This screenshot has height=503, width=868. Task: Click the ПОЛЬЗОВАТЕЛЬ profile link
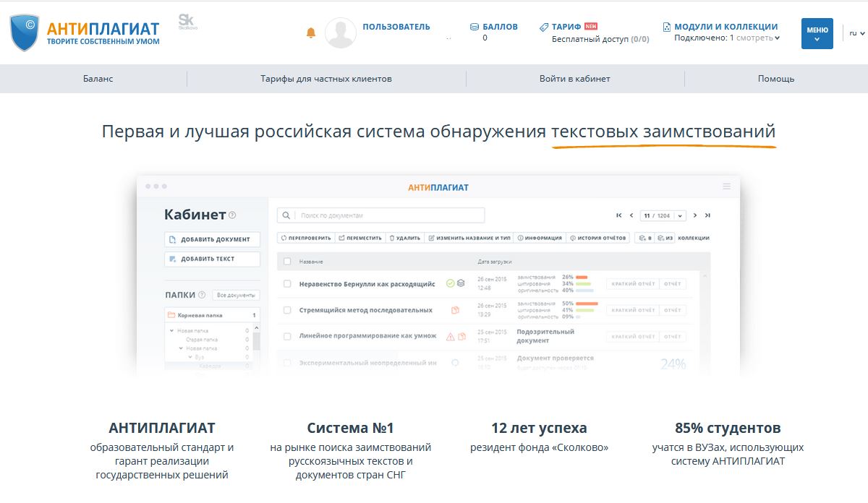[396, 27]
